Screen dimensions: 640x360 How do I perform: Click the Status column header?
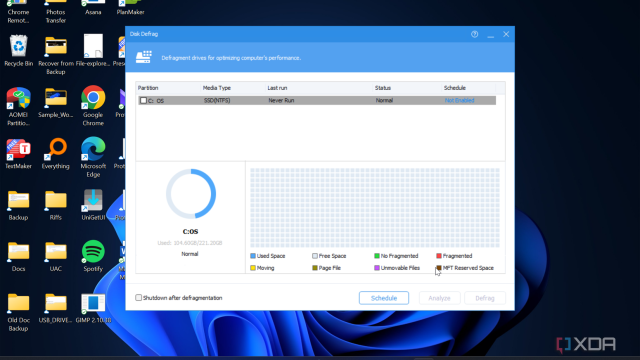(407, 88)
